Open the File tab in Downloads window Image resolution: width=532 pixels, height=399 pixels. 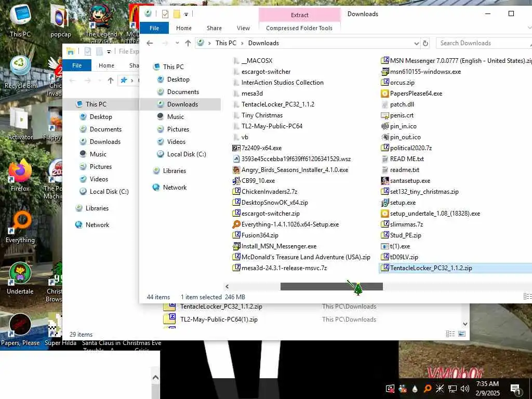(x=154, y=28)
